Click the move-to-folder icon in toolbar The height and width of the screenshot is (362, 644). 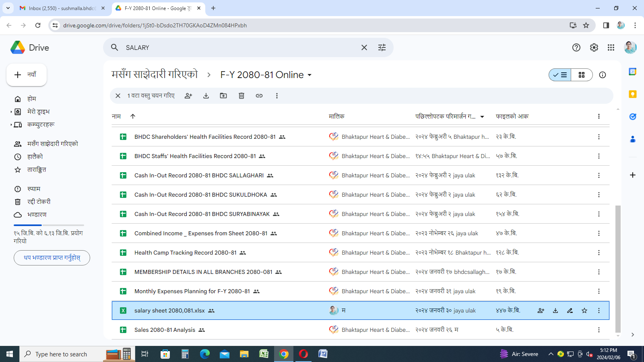click(x=223, y=96)
